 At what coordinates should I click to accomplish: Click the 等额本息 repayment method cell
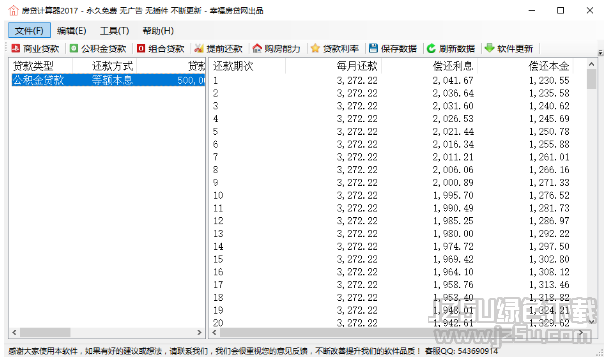point(112,80)
